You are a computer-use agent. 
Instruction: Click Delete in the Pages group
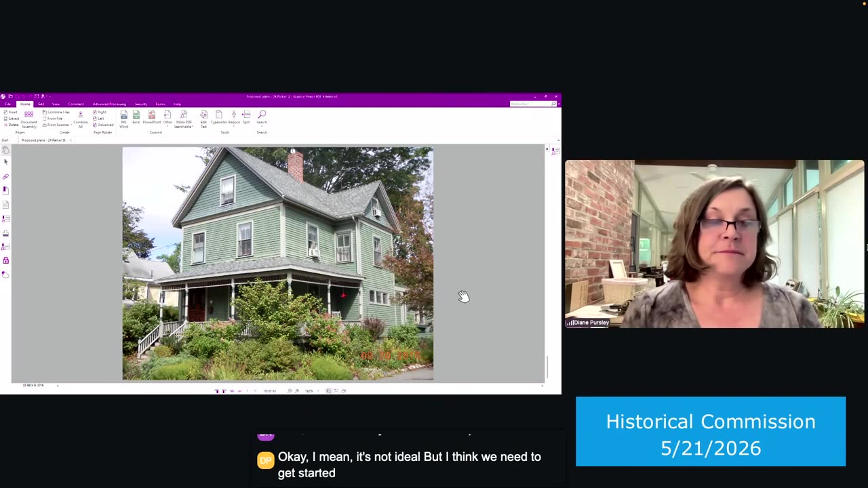[12, 125]
